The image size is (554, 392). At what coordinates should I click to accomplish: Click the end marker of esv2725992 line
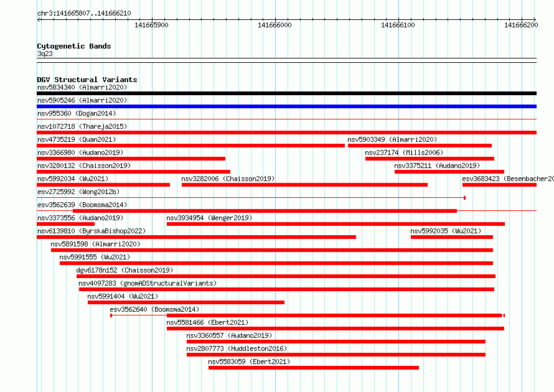(464, 198)
